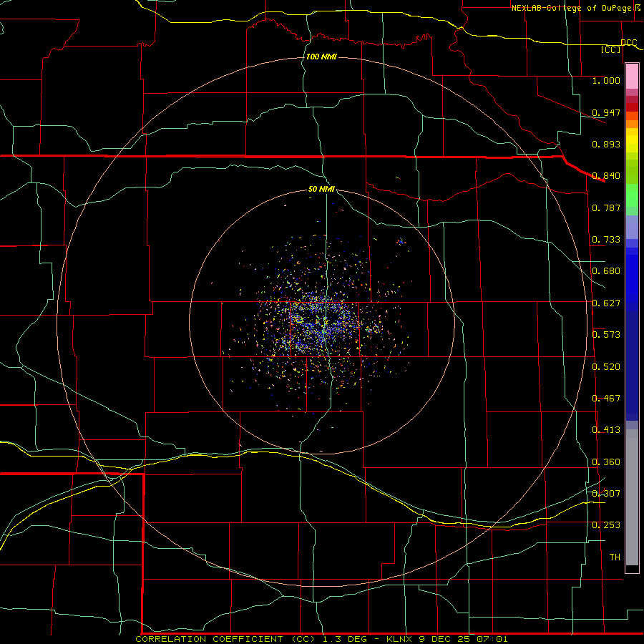This screenshot has width=644, height=644.
Task: Click the orange segment of the color bar
Action: coord(632,124)
